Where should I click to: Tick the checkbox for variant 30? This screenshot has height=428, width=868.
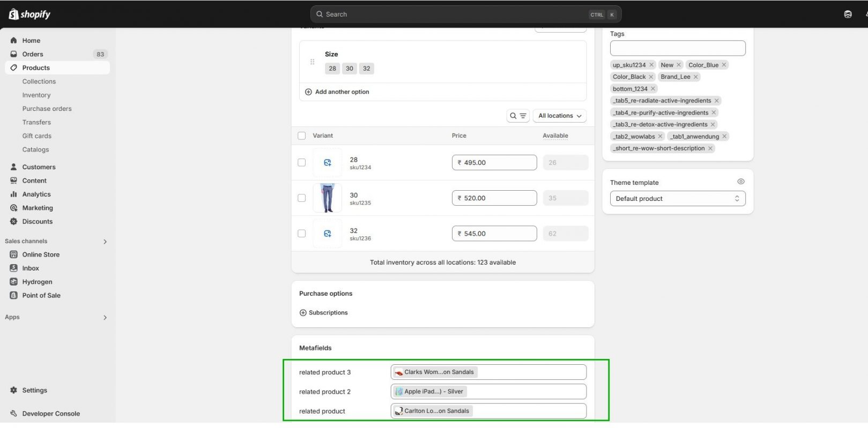302,198
